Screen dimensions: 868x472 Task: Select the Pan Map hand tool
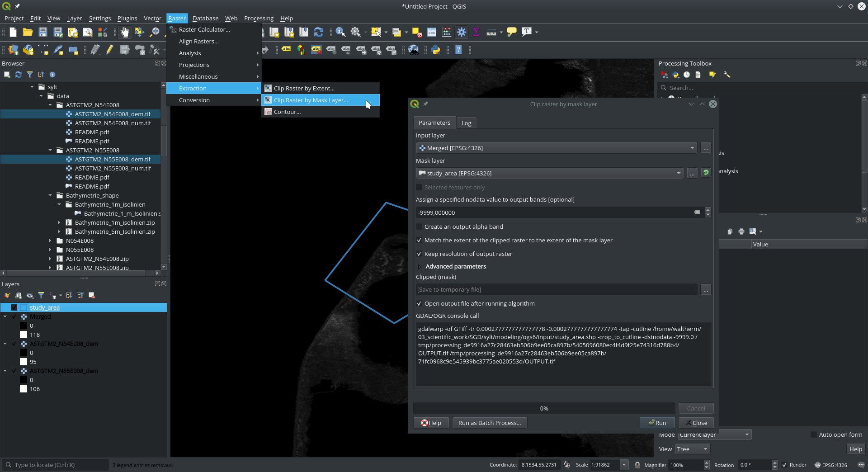click(x=125, y=32)
